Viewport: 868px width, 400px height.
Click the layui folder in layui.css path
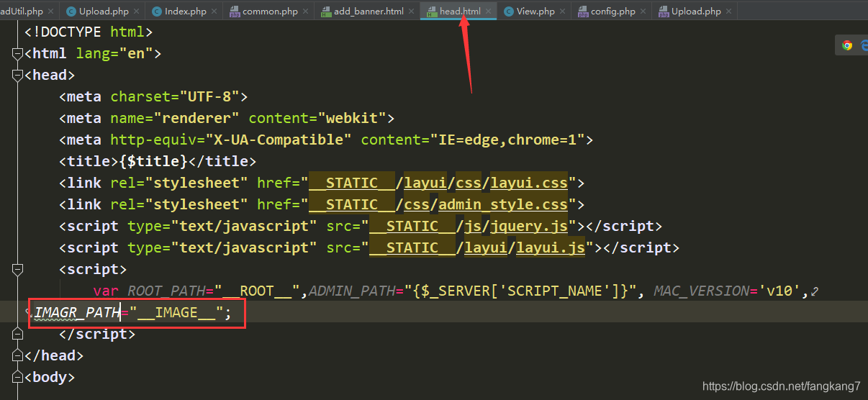425,183
